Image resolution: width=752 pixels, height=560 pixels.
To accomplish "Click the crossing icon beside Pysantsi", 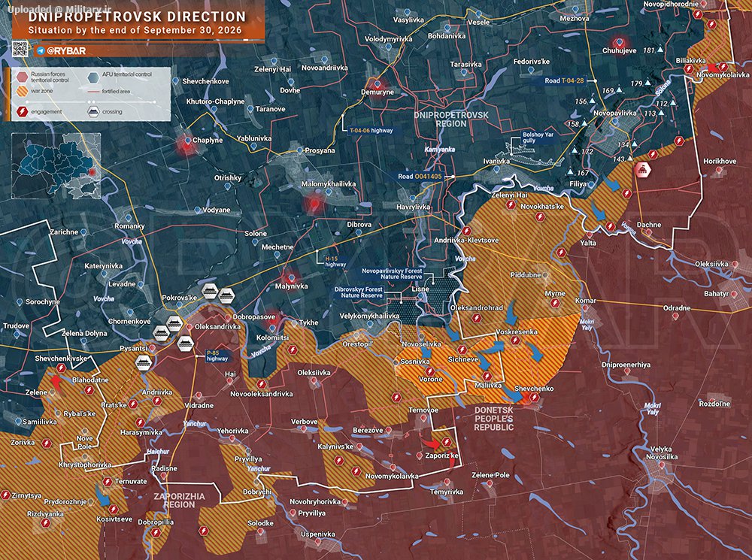I will [144, 363].
